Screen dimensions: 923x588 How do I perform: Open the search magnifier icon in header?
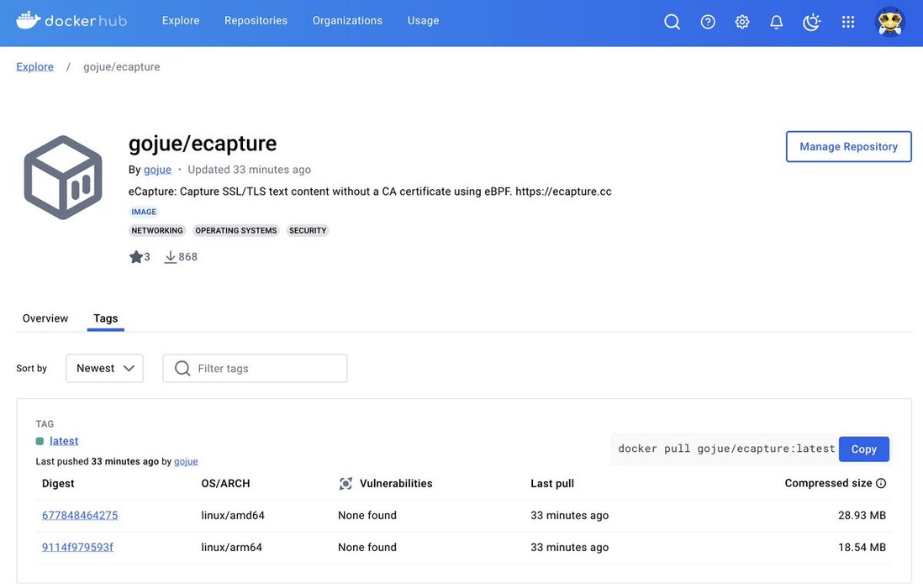[672, 22]
